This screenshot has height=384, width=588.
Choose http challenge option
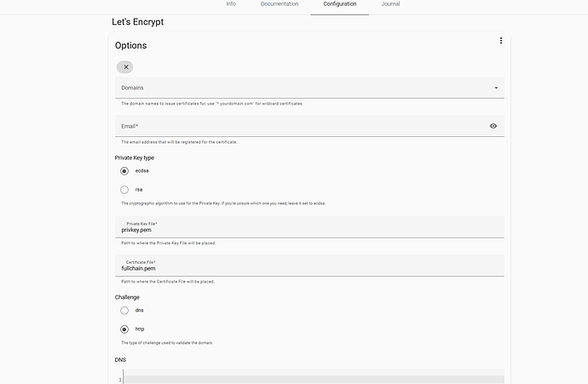pos(124,330)
